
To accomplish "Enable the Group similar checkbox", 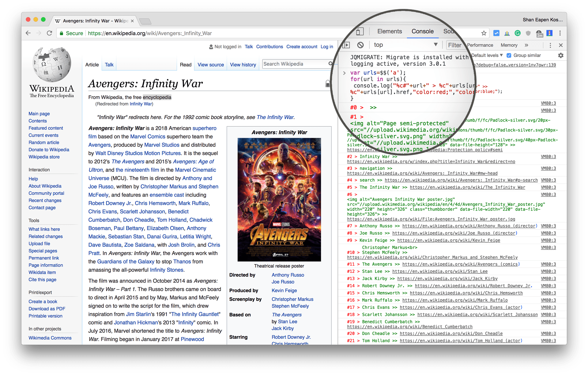I will coord(509,55).
